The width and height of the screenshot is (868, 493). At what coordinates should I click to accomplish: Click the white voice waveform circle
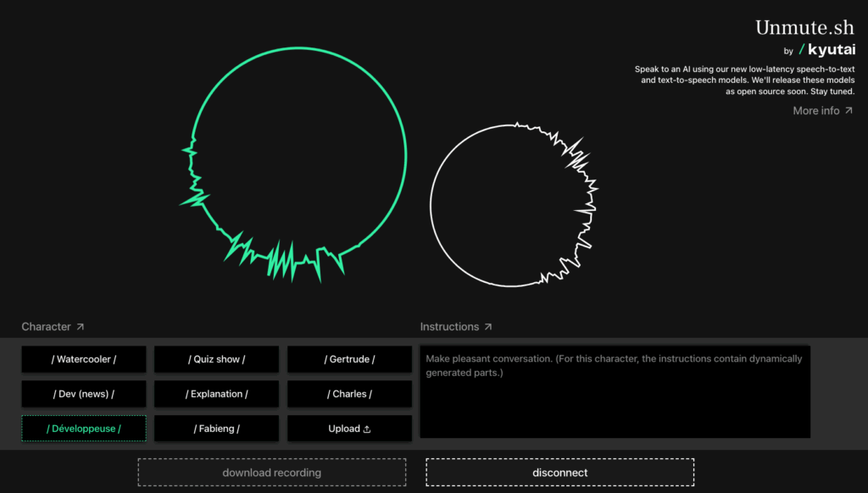pos(513,206)
